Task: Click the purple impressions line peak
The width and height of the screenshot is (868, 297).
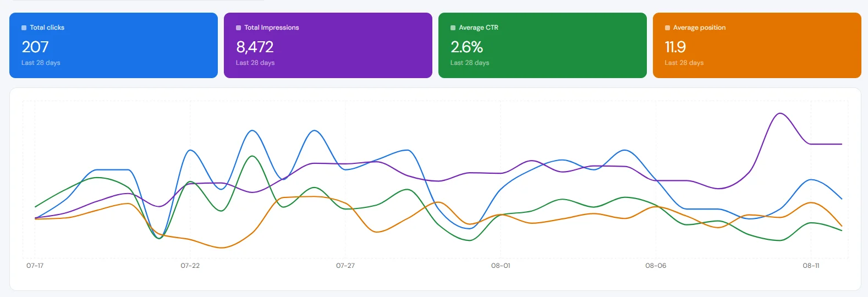Action: (779, 114)
